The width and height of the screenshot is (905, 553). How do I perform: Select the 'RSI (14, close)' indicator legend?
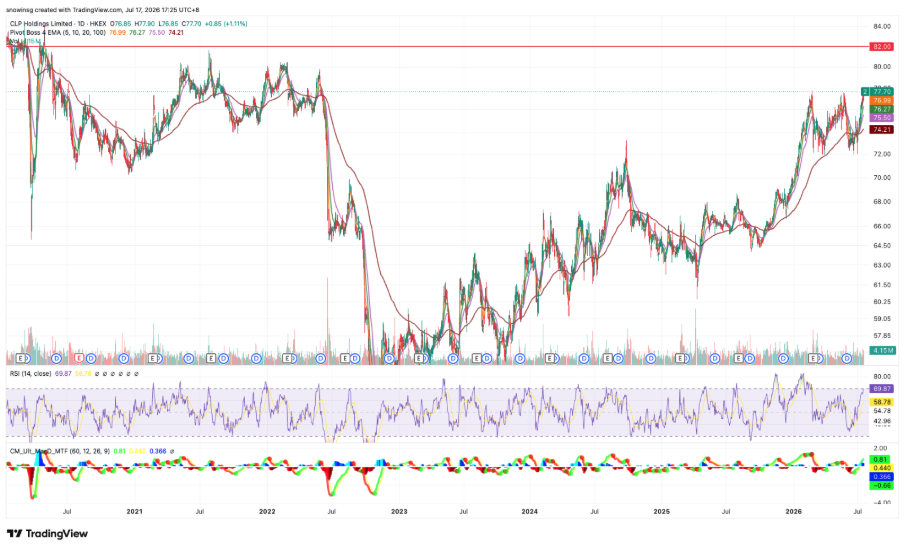(x=30, y=374)
